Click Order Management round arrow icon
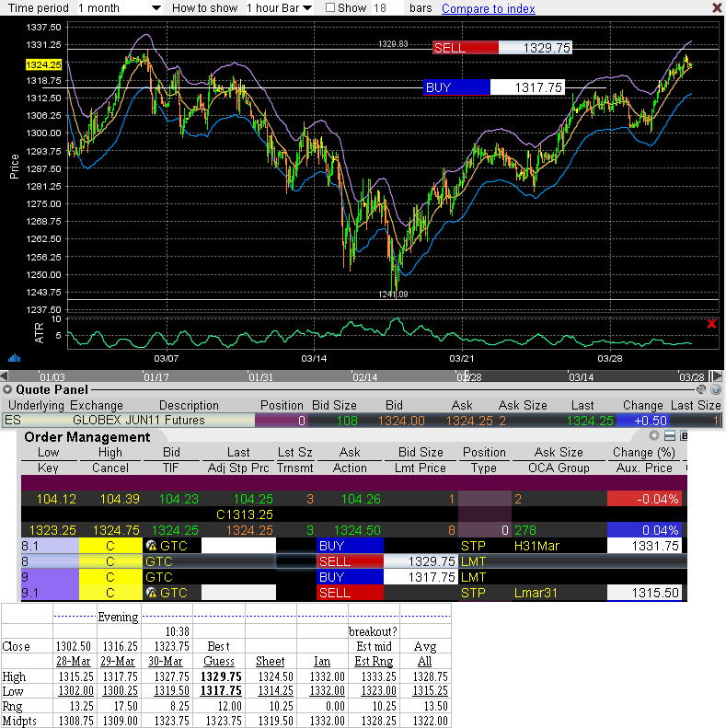The height and width of the screenshot is (728, 726). pos(654,435)
